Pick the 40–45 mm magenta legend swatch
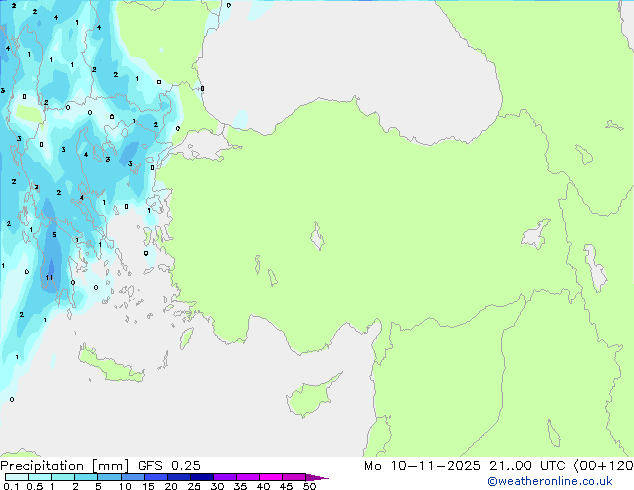The image size is (634, 490). [x=271, y=477]
